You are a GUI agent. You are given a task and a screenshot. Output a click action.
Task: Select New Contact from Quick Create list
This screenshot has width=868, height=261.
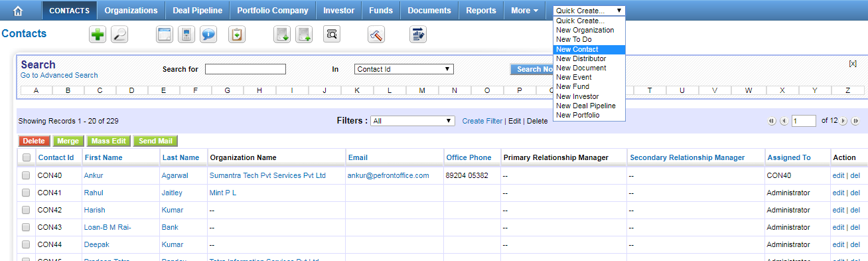click(589, 49)
